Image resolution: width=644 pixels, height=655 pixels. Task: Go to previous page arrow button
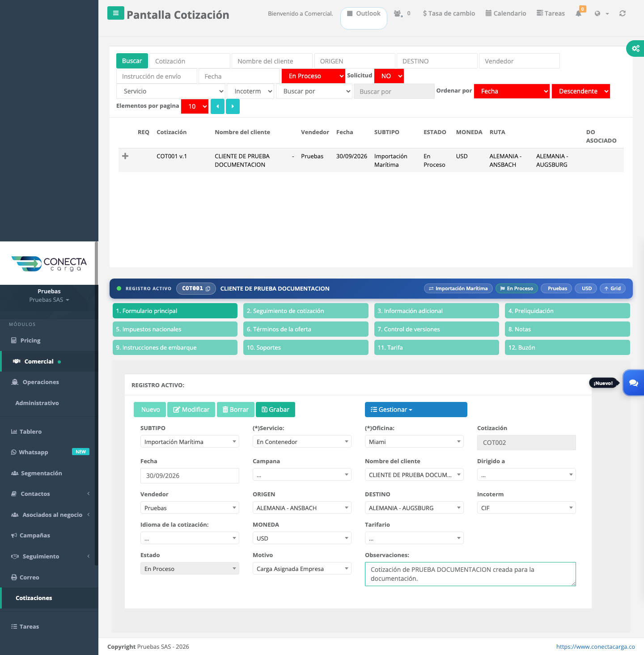coord(217,106)
